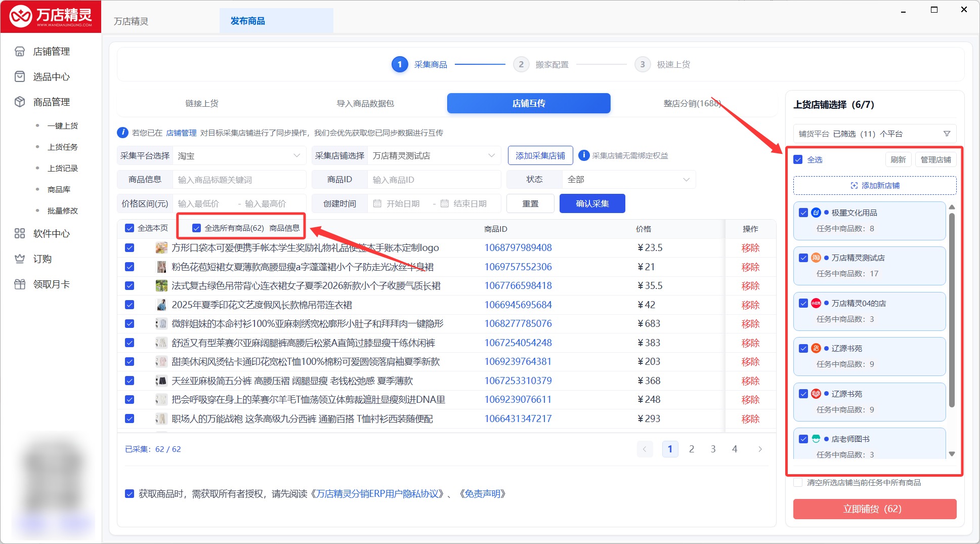The height and width of the screenshot is (544, 980).
Task: Click the 输入商品标题关键词 input field
Action: pyautogui.click(x=239, y=179)
